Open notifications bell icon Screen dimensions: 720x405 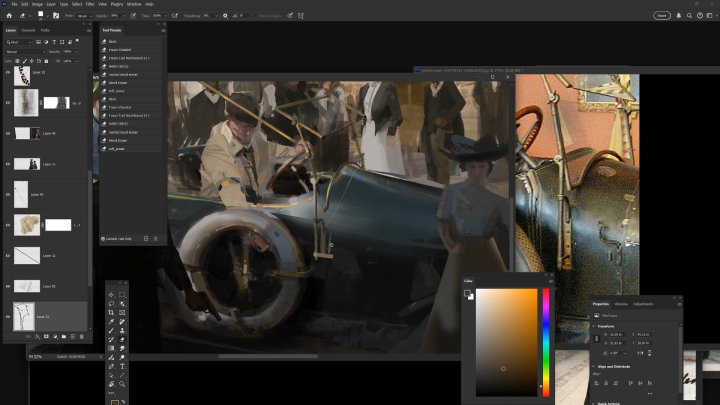[679, 16]
